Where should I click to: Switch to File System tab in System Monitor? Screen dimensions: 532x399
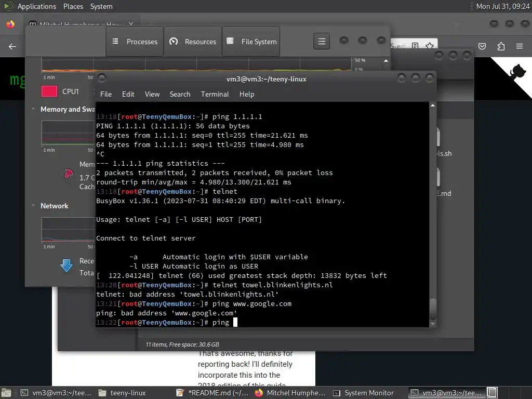point(251,42)
